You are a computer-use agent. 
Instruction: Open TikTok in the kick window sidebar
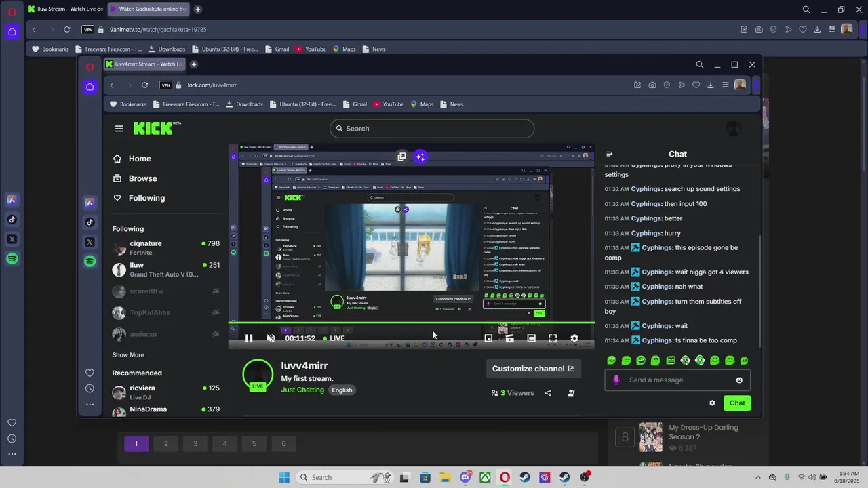[x=90, y=222]
